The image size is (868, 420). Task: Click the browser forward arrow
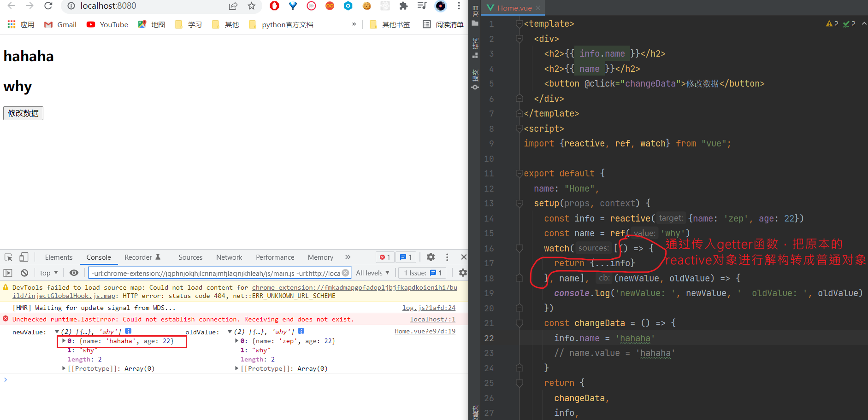pyautogui.click(x=30, y=6)
